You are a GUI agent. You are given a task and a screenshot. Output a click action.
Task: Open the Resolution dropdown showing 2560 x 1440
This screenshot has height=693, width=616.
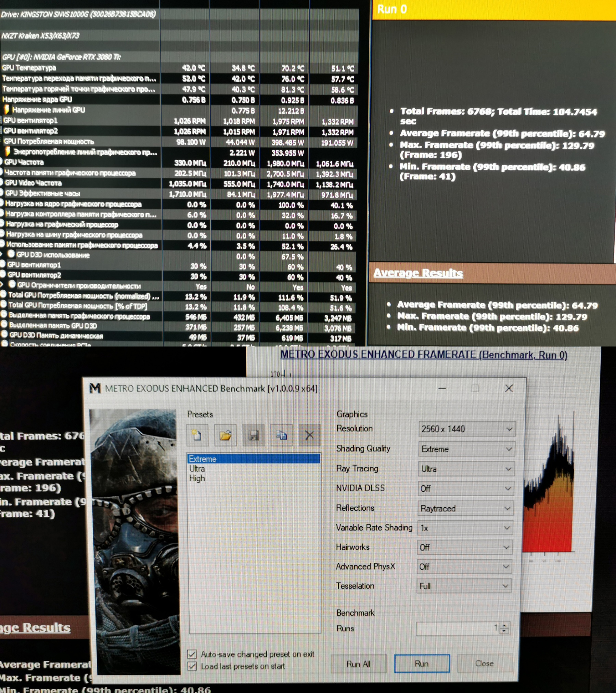(467, 429)
